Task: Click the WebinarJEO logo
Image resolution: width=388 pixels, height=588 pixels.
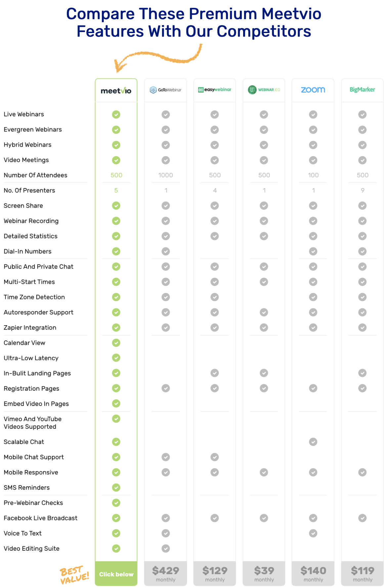Action: click(x=264, y=90)
